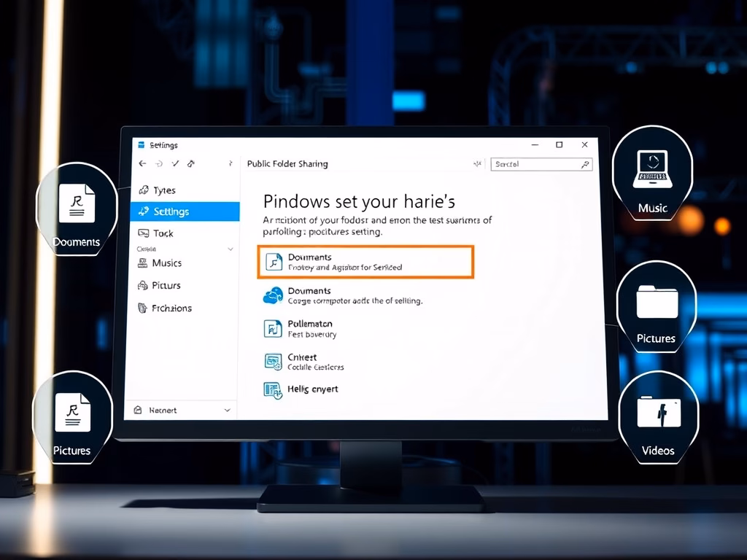The image size is (747, 560).
Task: Click the Hellg enyert item icon
Action: (x=273, y=390)
